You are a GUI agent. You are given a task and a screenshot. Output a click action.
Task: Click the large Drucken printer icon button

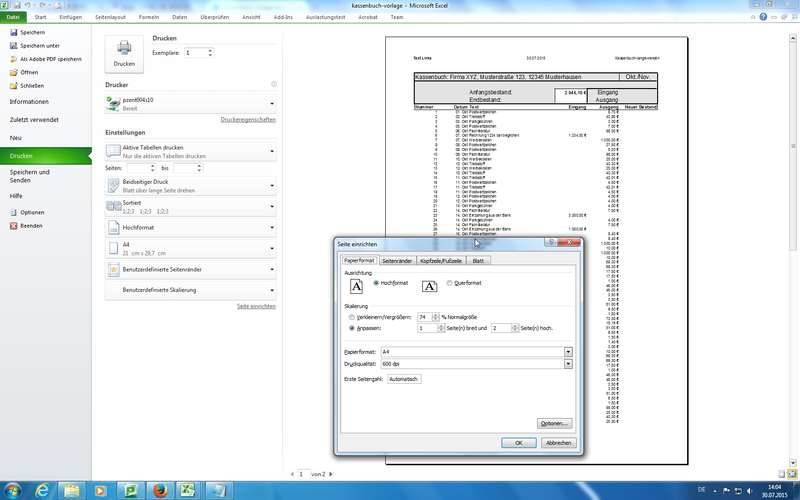pos(124,51)
